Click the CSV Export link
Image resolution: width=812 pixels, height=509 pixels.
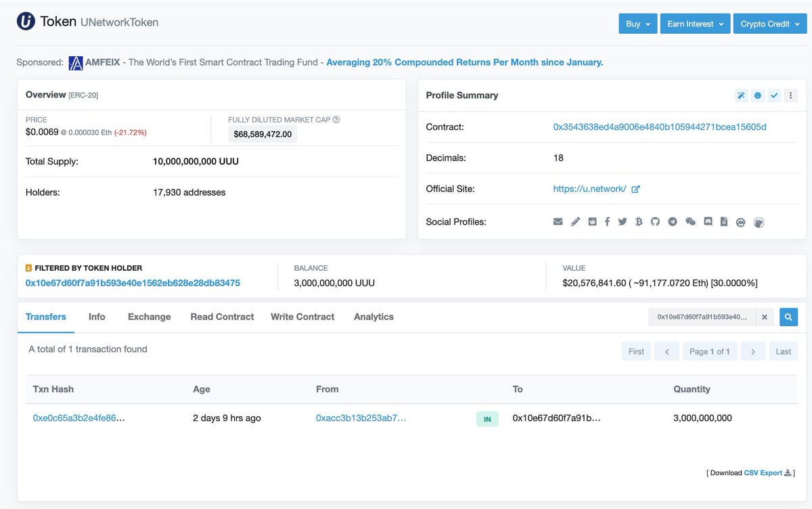pos(763,473)
